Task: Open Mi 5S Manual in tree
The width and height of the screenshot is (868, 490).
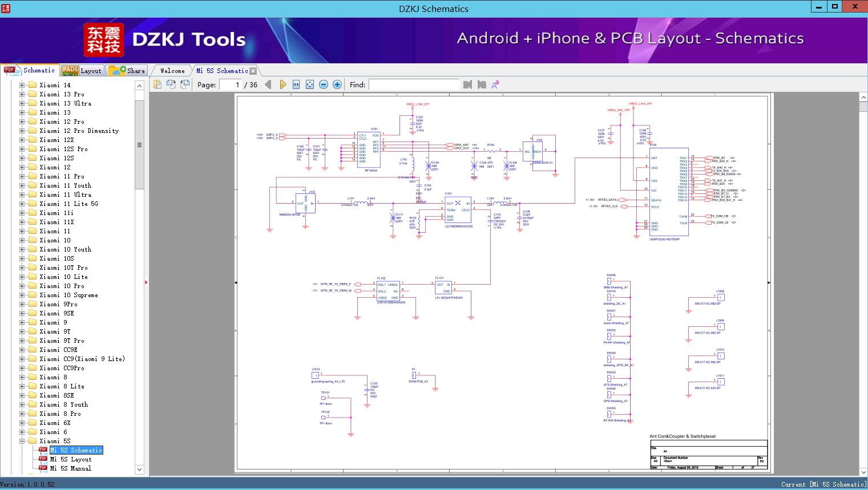Action: tap(71, 468)
